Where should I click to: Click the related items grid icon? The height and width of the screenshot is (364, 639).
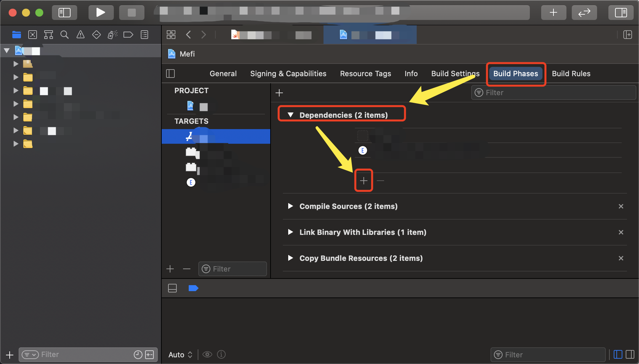(x=171, y=35)
